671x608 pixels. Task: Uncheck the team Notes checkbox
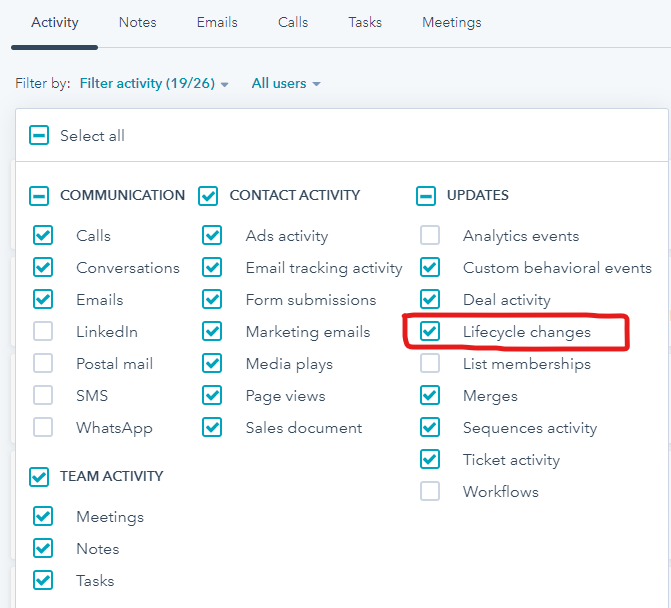click(43, 549)
